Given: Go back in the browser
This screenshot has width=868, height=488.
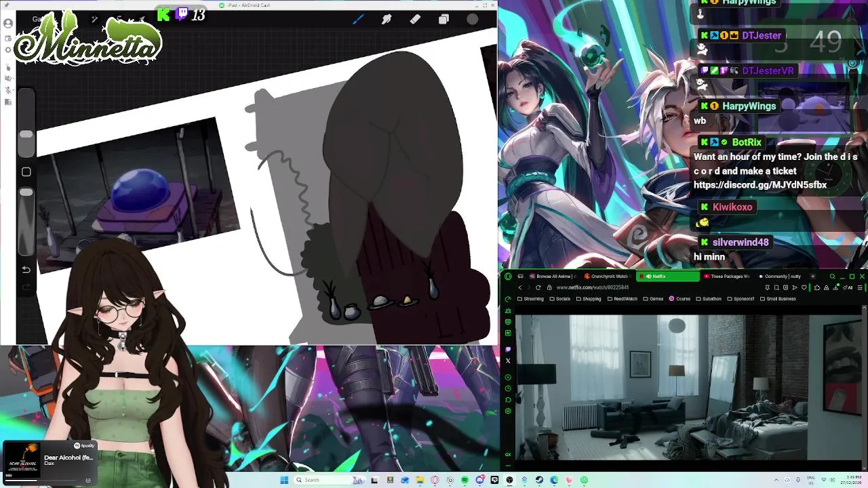Looking at the screenshot, I should (x=520, y=287).
